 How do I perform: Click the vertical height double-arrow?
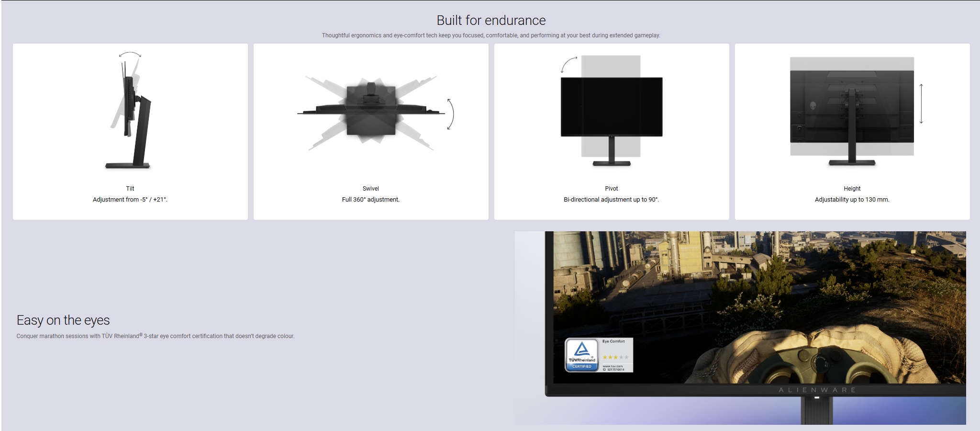point(921,103)
